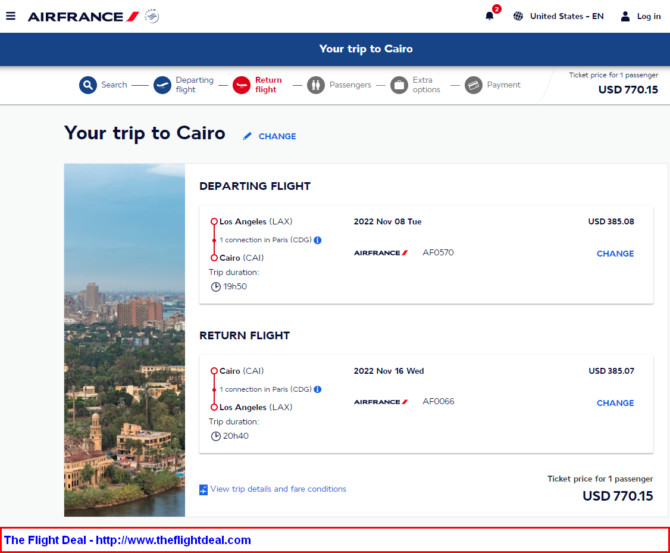Click the Passengers step icon
The width and height of the screenshot is (670, 553).
(316, 85)
